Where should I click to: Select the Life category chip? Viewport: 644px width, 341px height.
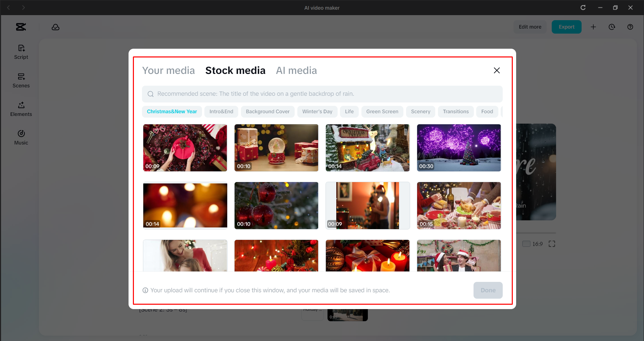tap(349, 112)
